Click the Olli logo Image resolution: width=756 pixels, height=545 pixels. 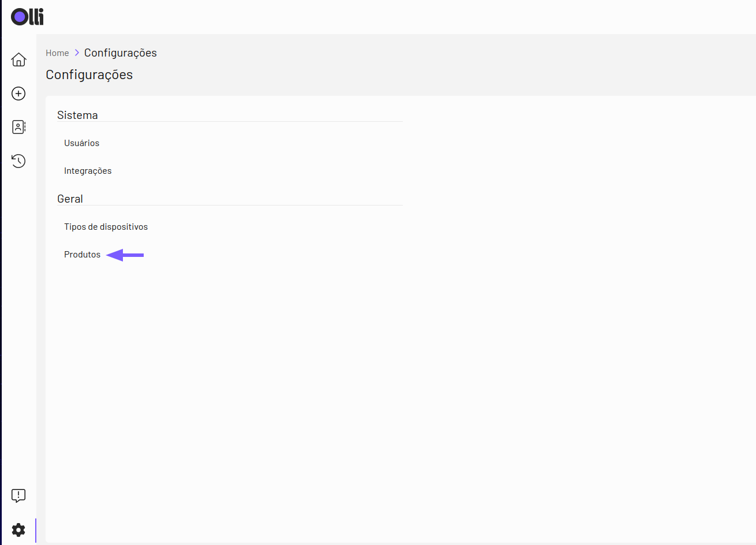pos(27,17)
